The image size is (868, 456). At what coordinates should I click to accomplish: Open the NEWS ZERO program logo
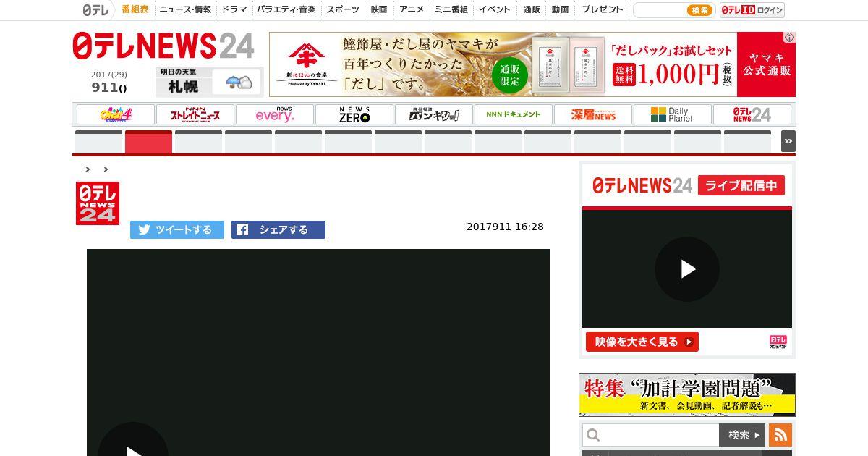click(354, 114)
